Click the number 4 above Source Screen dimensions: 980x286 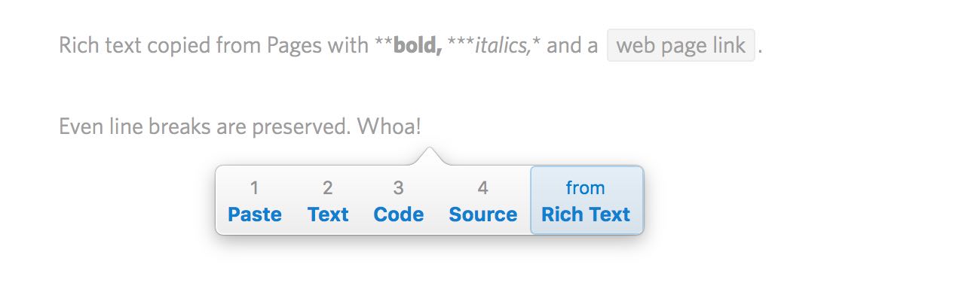[482, 187]
